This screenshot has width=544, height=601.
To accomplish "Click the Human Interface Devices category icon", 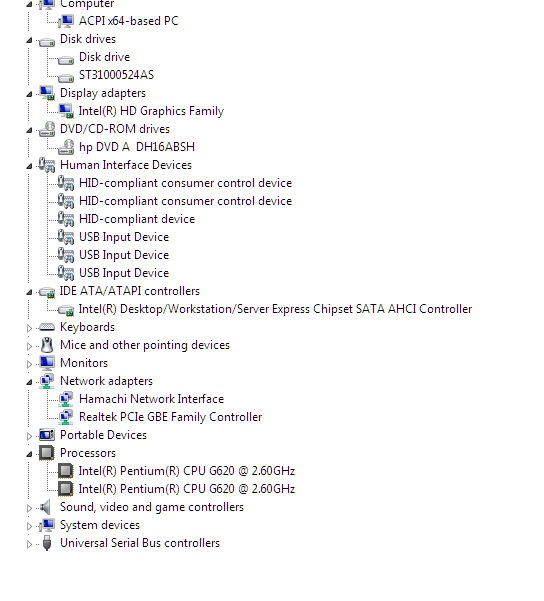I will pyautogui.click(x=47, y=165).
